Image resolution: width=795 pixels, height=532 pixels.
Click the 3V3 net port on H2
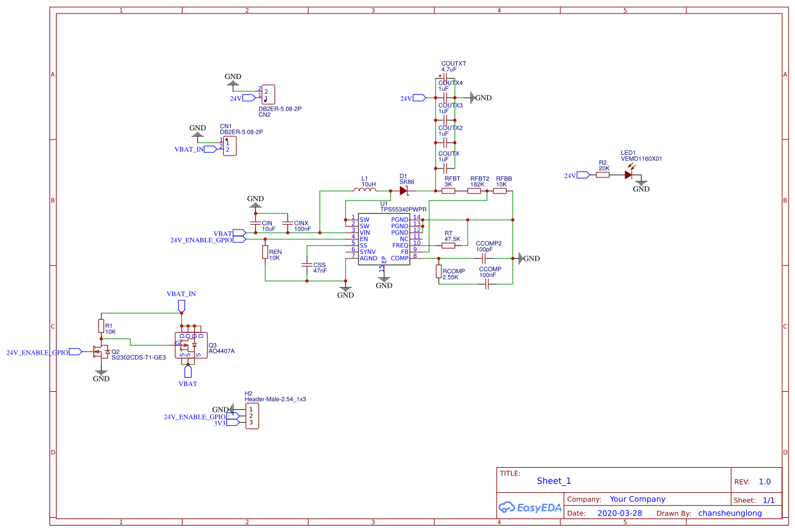(233, 422)
